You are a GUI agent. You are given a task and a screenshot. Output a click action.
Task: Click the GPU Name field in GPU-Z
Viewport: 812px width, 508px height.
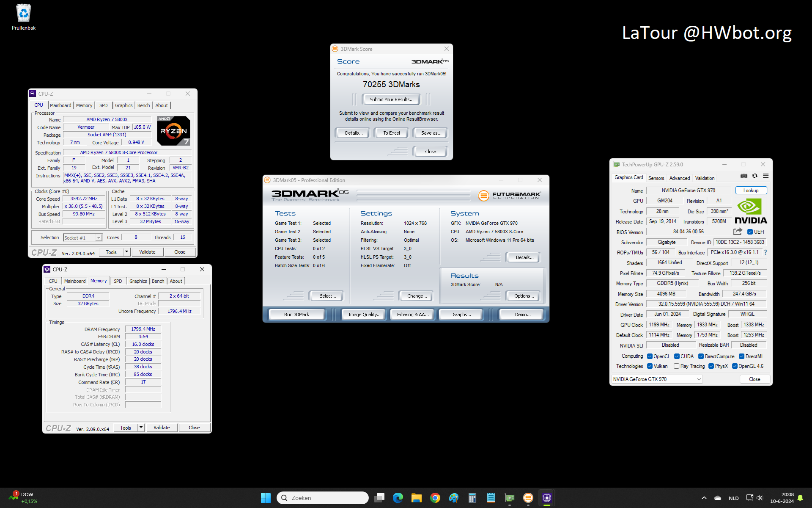tap(688, 190)
